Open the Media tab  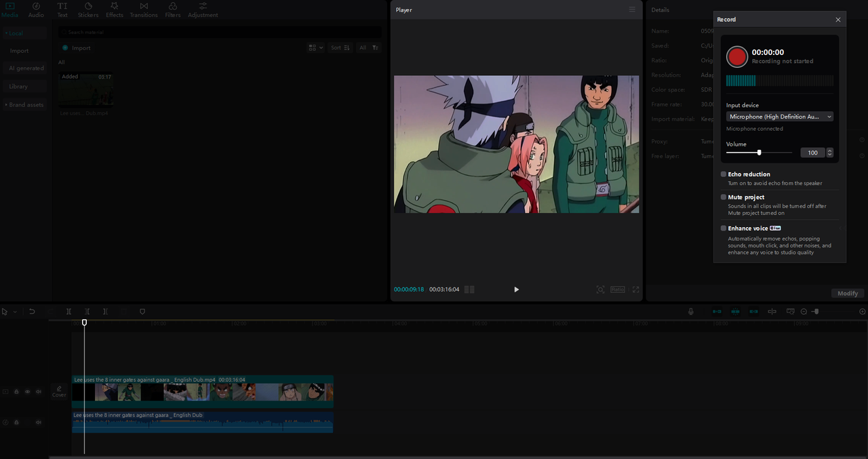tap(9, 9)
